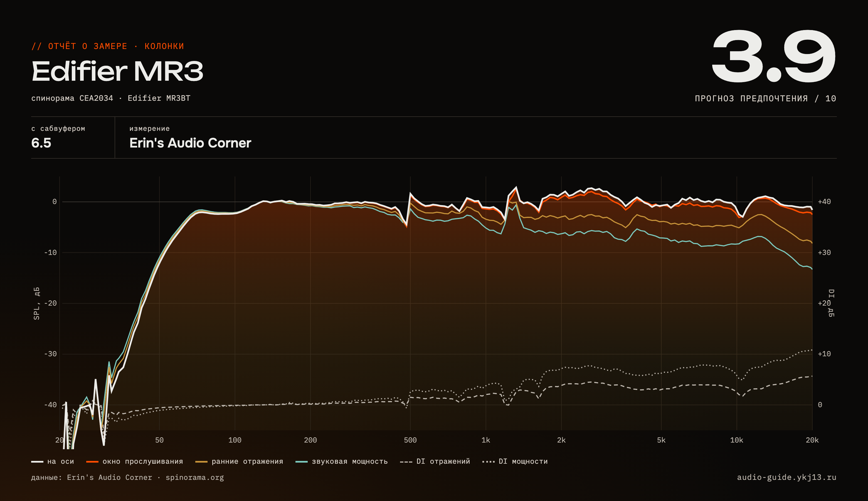Click the "DI, дБ" axis title
The width and height of the screenshot is (868, 501).
click(831, 303)
